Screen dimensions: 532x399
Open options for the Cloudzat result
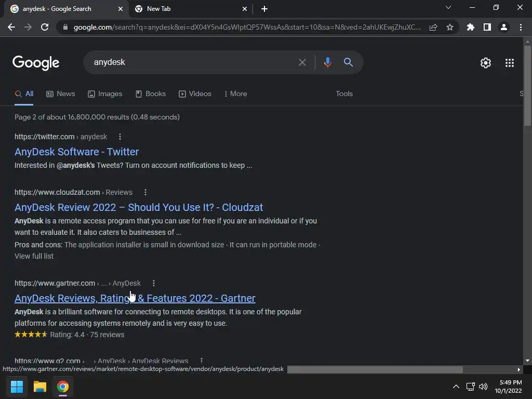pos(145,192)
